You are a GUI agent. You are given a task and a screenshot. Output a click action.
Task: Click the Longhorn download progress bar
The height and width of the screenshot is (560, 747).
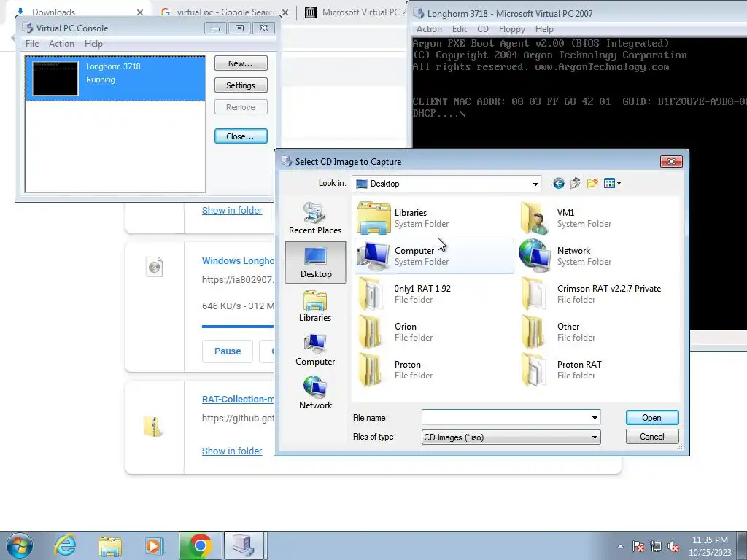(238, 327)
